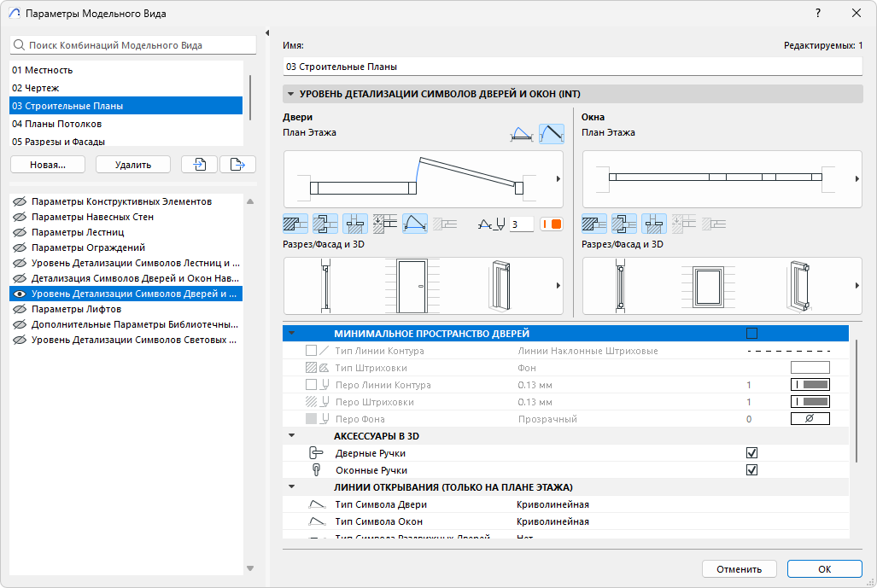877x588 pixels.
Task: Open the doors floor plan preview flyout arrow
Action: point(558,179)
